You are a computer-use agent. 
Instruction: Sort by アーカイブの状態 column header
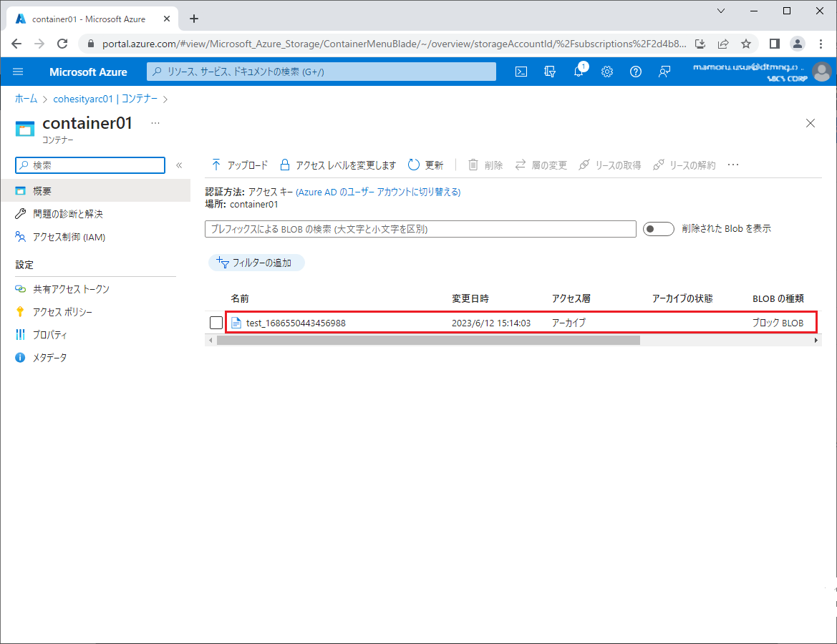(682, 299)
